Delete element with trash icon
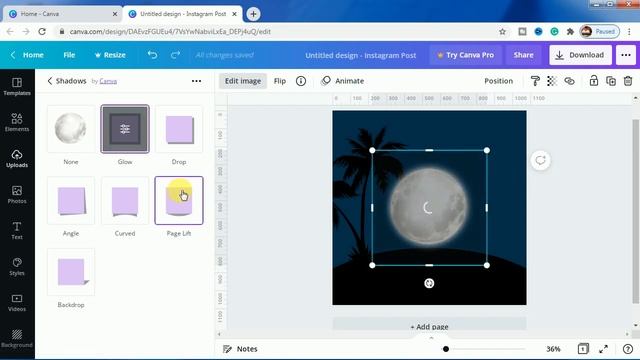640x360 pixels. click(628, 81)
